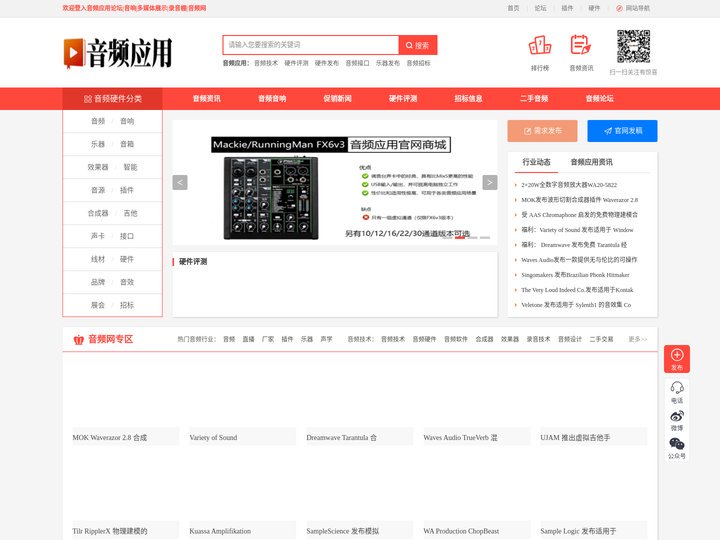The image size is (720, 540).
Task: Open 促销新闻 in navigation bar
Action: coord(338,98)
